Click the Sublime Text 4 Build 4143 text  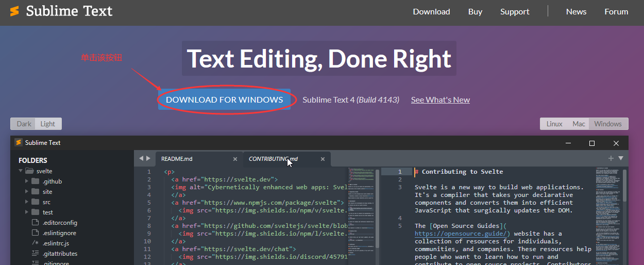click(x=351, y=100)
